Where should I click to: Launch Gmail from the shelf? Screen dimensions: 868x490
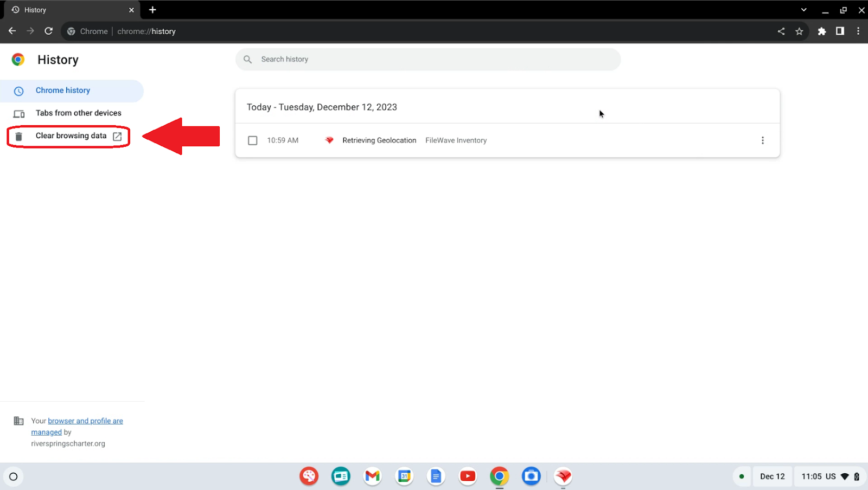pyautogui.click(x=372, y=476)
